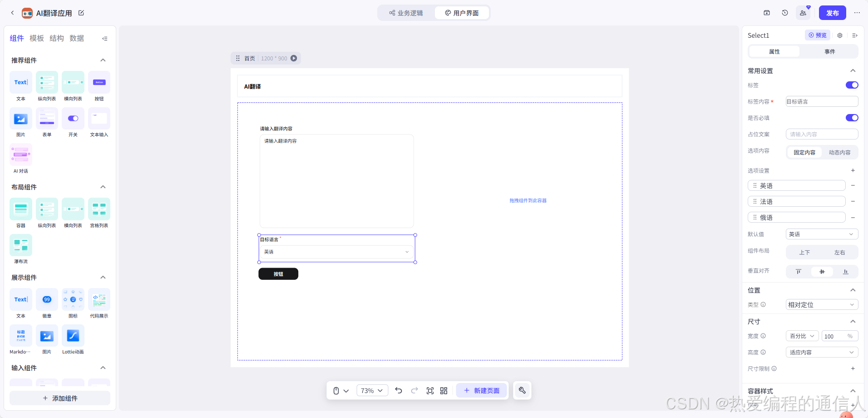This screenshot has height=418, width=868.
Task: Open the zoom level 73% dropdown
Action: coord(372,391)
